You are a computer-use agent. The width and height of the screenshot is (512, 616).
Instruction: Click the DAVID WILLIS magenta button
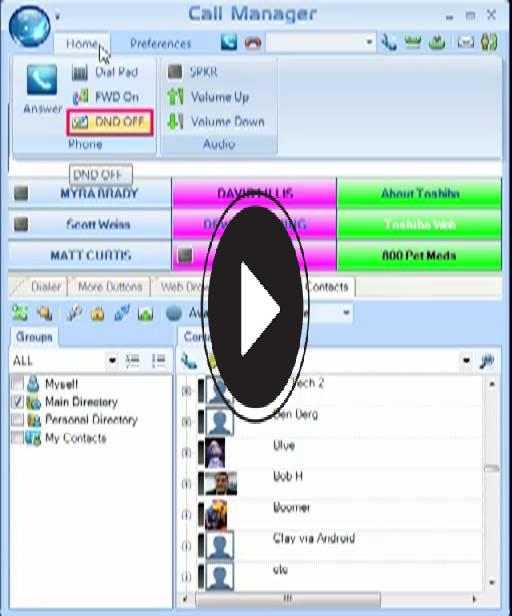click(x=254, y=192)
